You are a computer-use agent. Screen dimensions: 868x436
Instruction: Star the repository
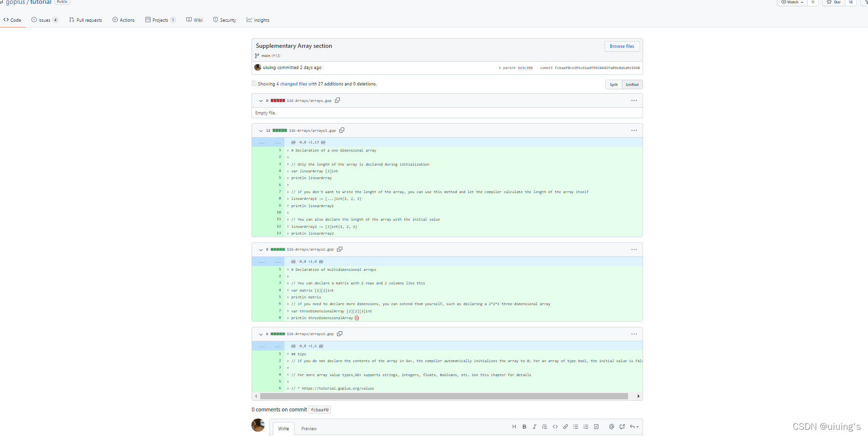833,2
